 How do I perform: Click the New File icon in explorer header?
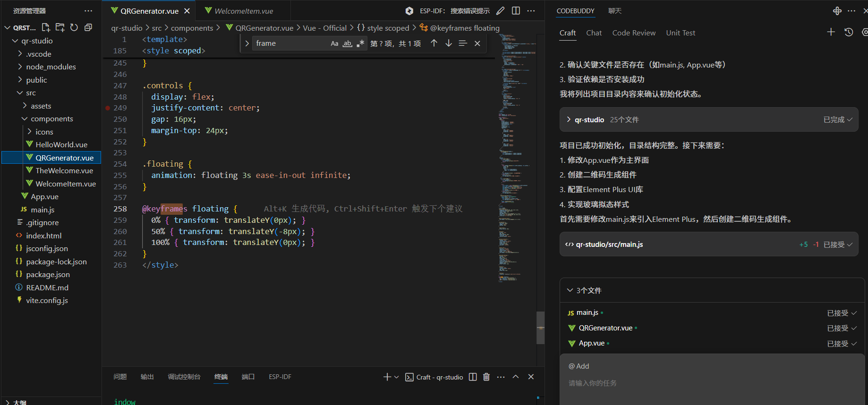coord(46,27)
